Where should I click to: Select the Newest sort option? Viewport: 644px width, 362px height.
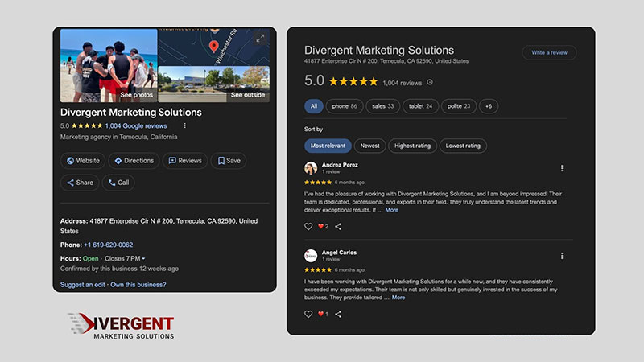click(369, 146)
